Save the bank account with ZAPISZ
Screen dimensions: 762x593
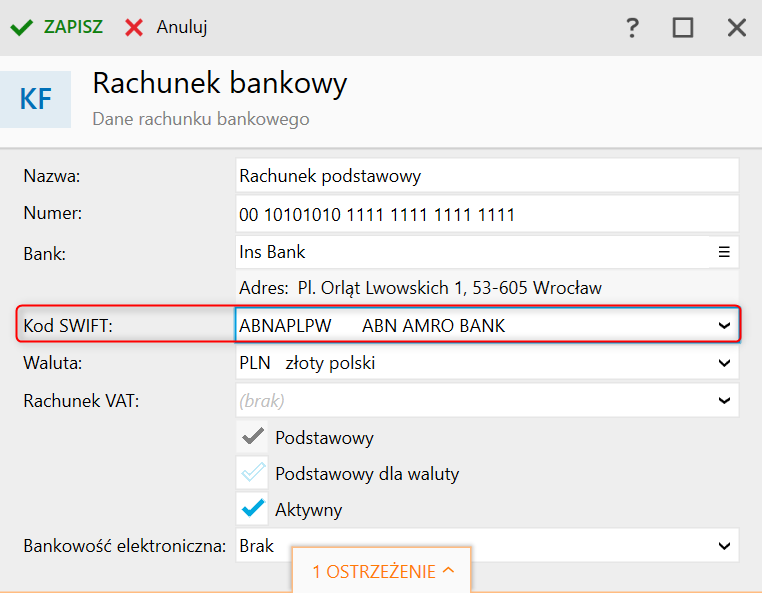point(56,27)
